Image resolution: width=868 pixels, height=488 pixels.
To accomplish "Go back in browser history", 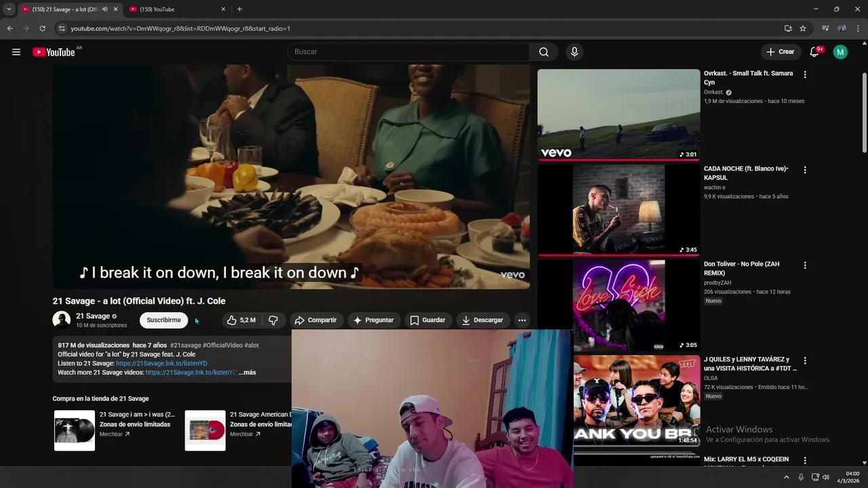I will [9, 28].
